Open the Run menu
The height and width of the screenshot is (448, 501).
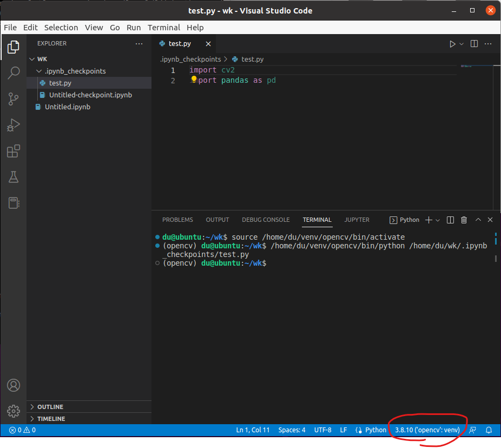coord(134,28)
